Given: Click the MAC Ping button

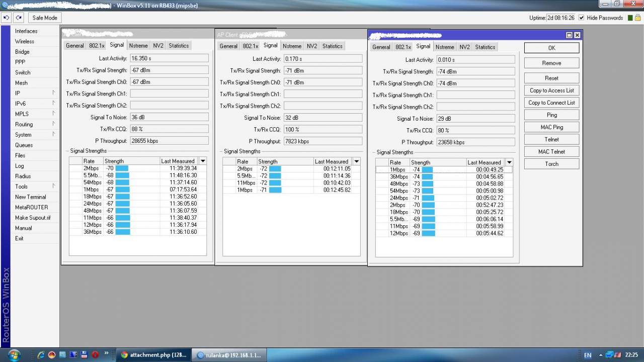Looking at the screenshot, I should 551,127.
